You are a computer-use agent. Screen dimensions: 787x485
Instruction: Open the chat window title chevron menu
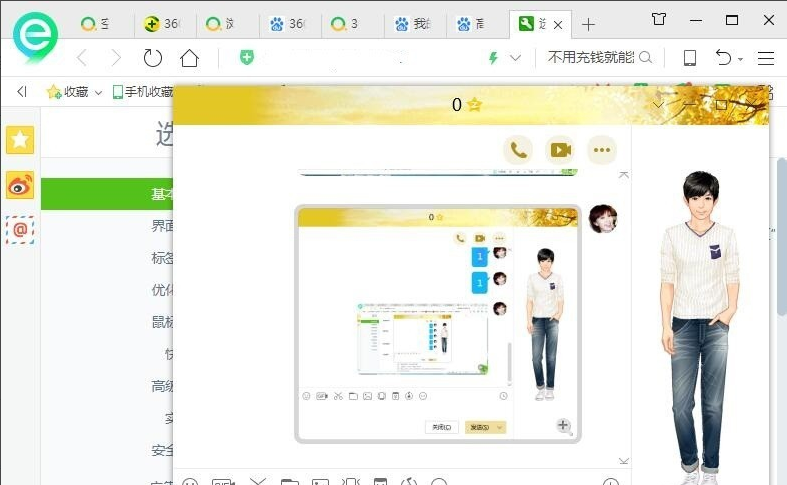(659, 105)
